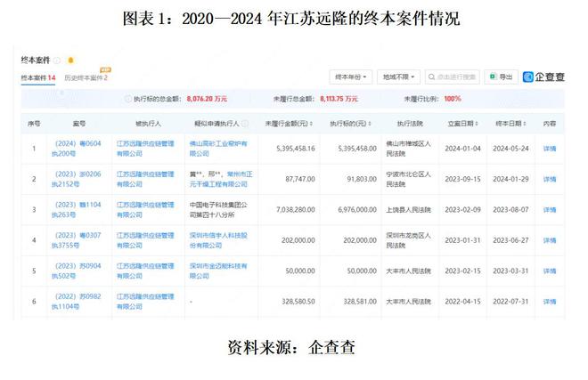Click the 企查查 logo icon
Viewport: 588px width, 380px height.
[528, 77]
